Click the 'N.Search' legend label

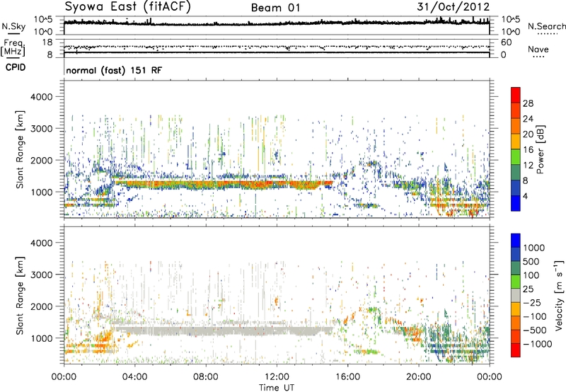click(546, 26)
